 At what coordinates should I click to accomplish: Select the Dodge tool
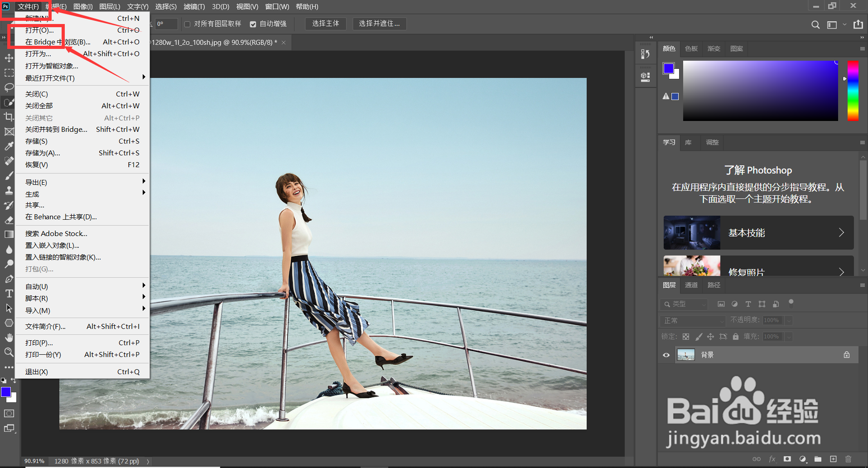pyautogui.click(x=9, y=264)
